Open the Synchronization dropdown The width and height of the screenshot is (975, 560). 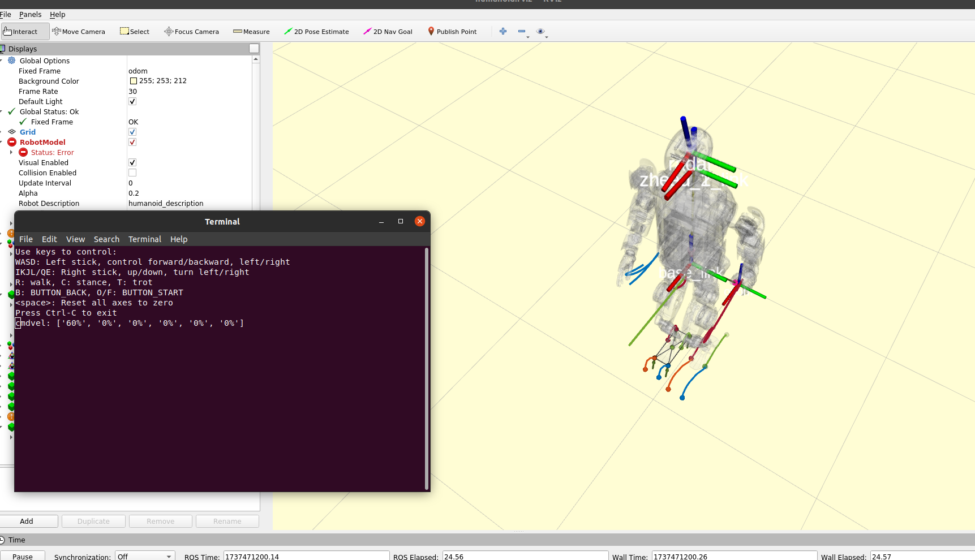point(145,556)
